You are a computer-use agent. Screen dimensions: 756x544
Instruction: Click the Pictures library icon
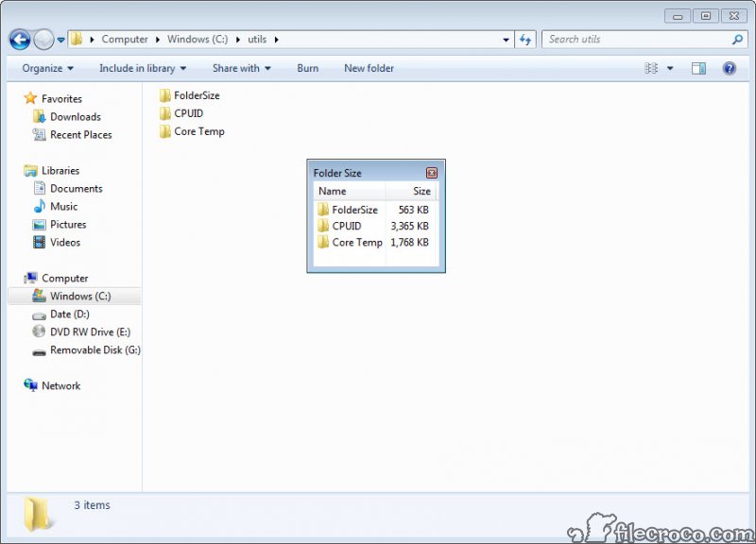coord(39,225)
